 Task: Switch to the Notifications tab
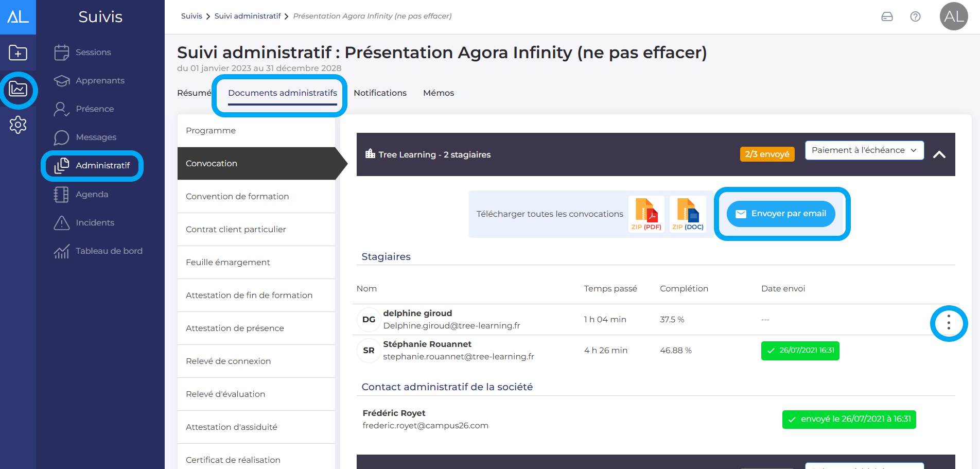coord(380,93)
